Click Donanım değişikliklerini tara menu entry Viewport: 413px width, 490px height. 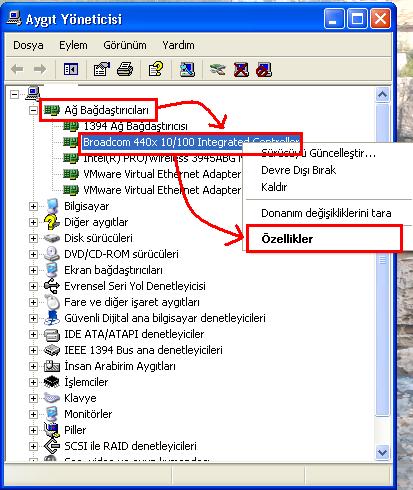pyautogui.click(x=326, y=213)
